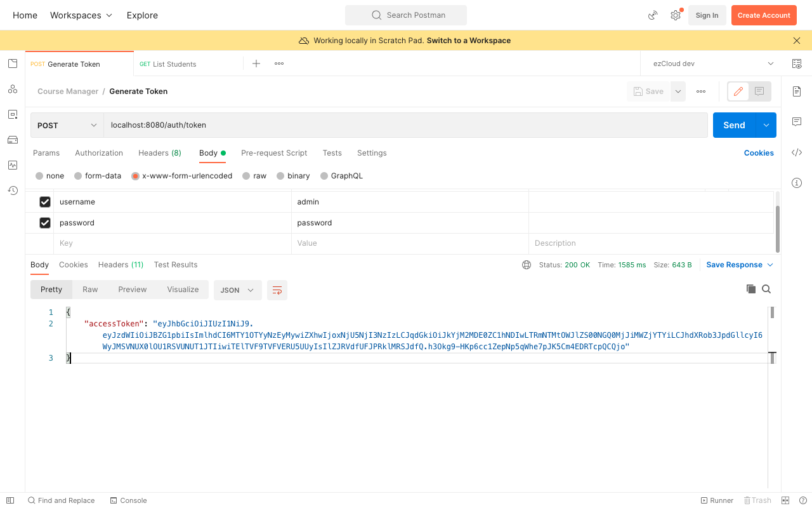The width and height of the screenshot is (812, 508).
Task: Open Find and Replace
Action: coord(61,500)
